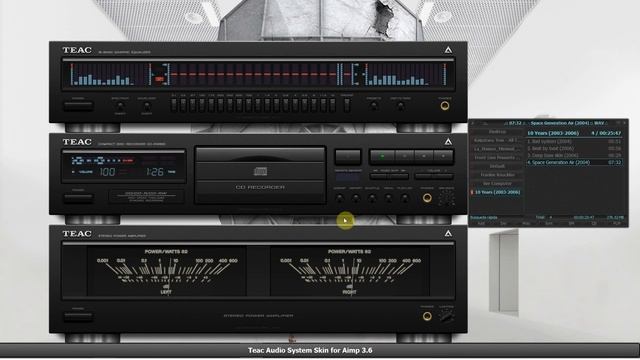Viewport: 640px width, 360px height.
Task: Click the Del button in playlist window
Action: [x=503, y=224]
